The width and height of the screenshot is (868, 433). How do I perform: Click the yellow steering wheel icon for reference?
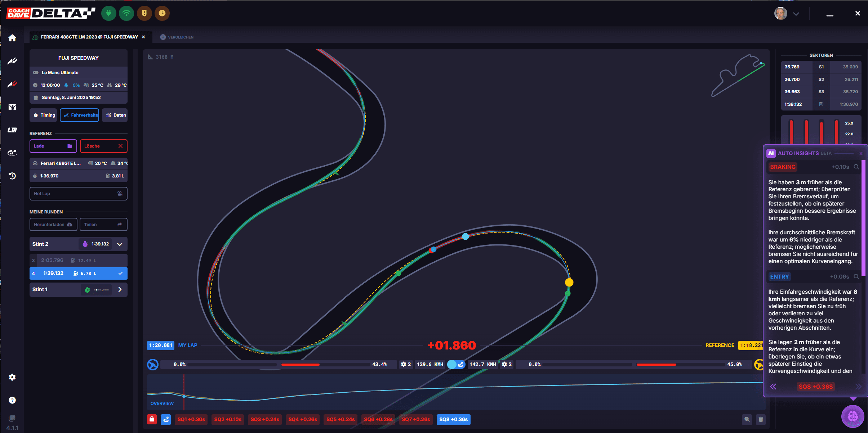click(x=759, y=365)
